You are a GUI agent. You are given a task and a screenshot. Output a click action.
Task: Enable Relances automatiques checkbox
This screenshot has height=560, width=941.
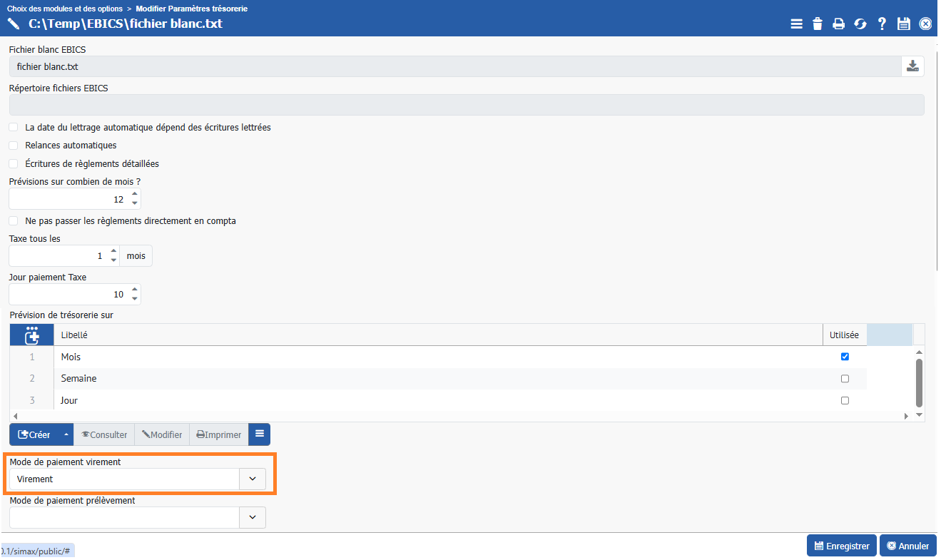[x=14, y=146]
